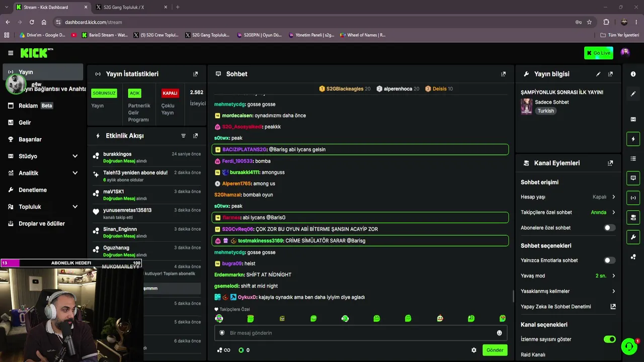644x362 pixels.
Task: Click the pencil icon in right sidebar
Action: pyautogui.click(x=633, y=94)
